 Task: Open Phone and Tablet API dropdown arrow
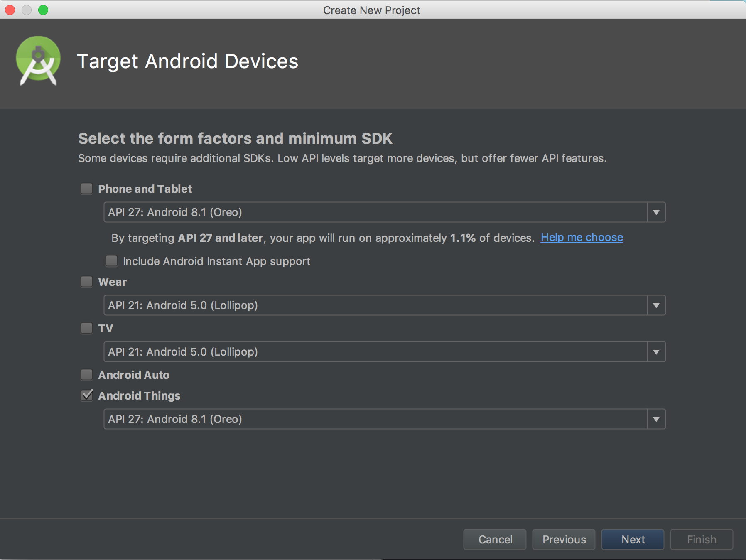[x=656, y=212]
